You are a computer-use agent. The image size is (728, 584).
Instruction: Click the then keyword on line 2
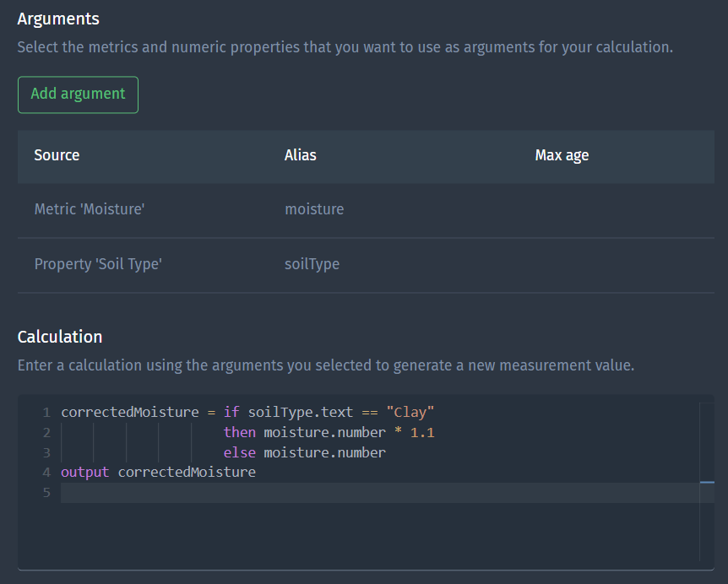pyautogui.click(x=240, y=433)
